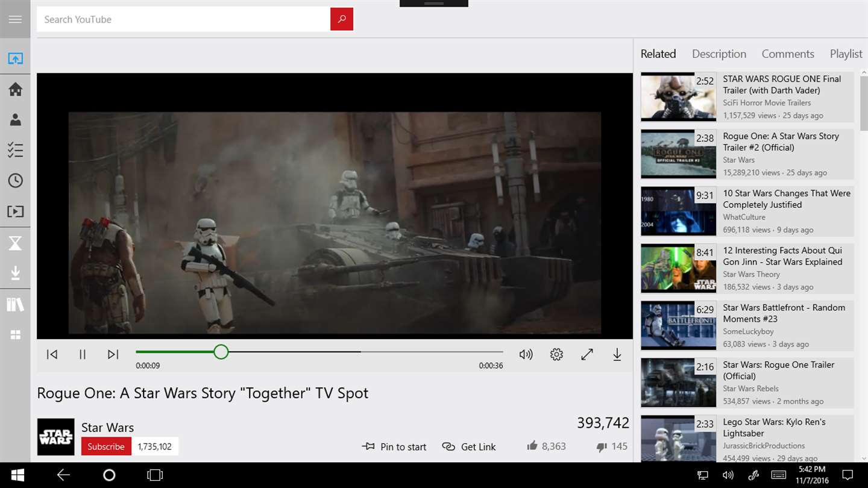868x488 pixels.
Task: Open the Home sidebar icon
Action: coord(15,89)
